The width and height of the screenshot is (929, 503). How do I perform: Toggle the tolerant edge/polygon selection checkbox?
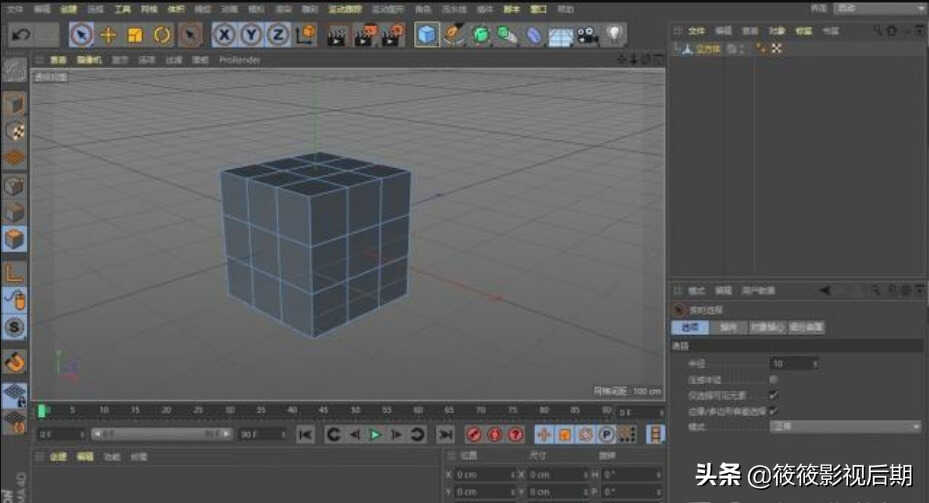coord(774,411)
